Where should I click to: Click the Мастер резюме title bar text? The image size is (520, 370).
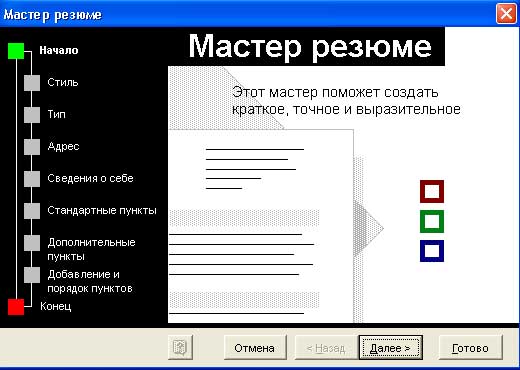[x=53, y=15]
